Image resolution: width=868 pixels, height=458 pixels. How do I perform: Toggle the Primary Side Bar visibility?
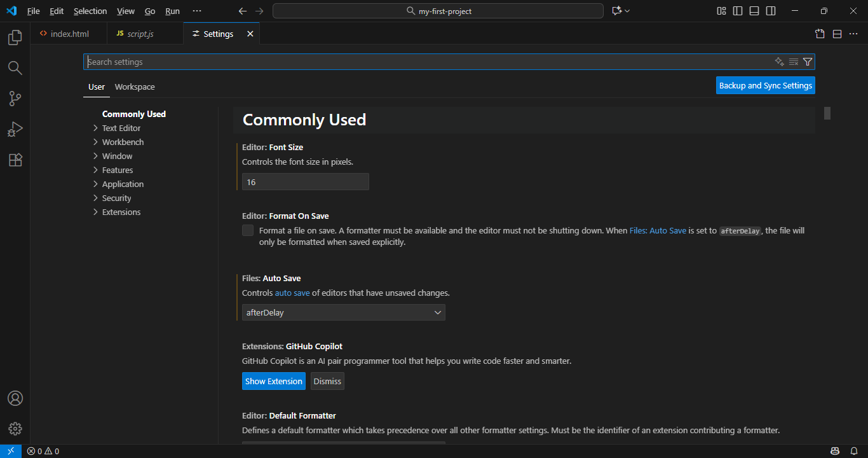[737, 10]
